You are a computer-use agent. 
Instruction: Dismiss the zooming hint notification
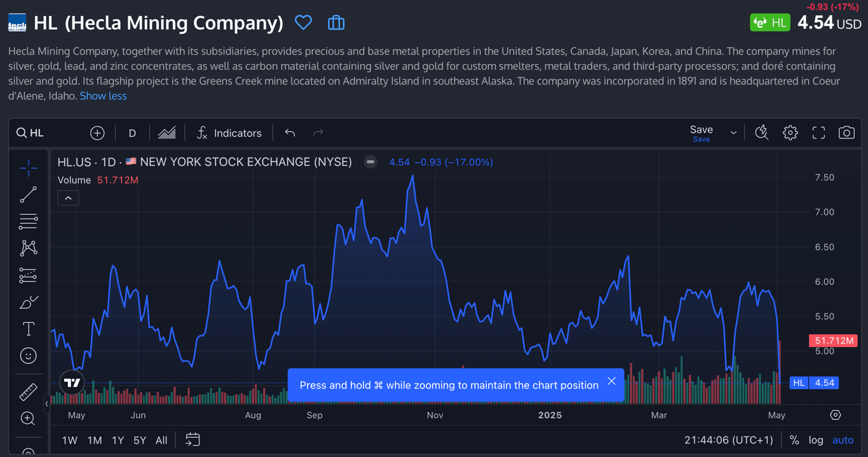(611, 381)
